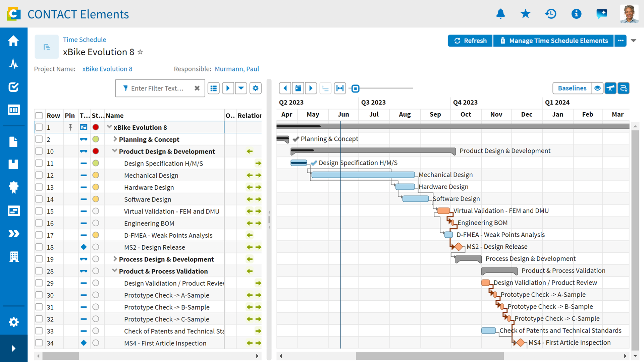Move Gantt timeline backward

pos(285,88)
